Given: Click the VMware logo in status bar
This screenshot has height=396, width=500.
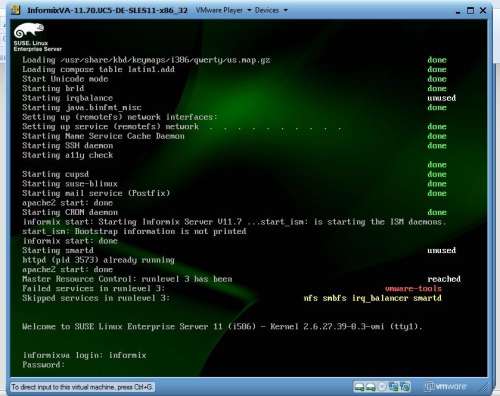Looking at the screenshot, I should (x=445, y=387).
